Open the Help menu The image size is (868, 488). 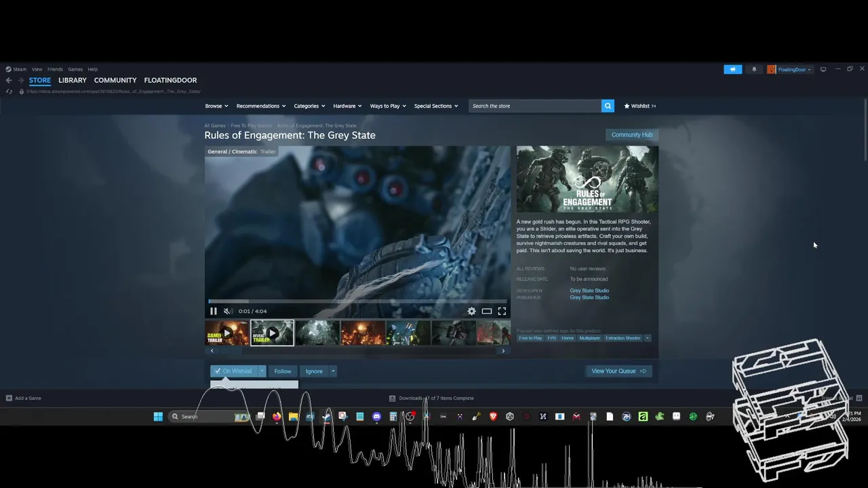93,69
